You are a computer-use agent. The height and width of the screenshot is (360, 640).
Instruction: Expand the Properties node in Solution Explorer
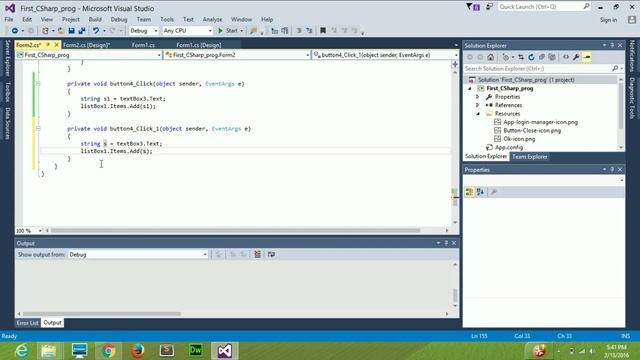(x=478, y=97)
